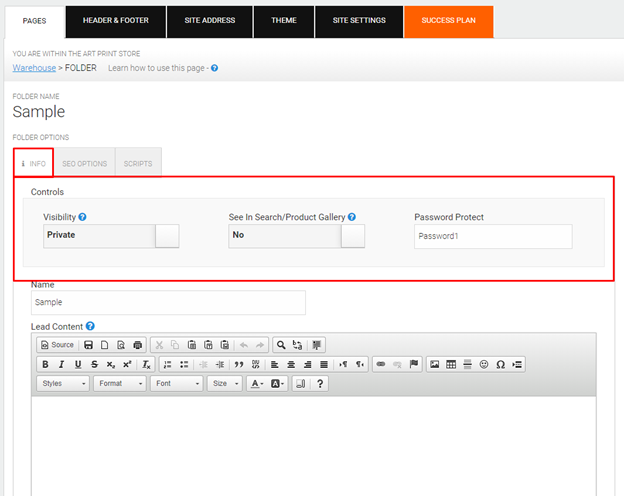The image size is (624, 496).
Task: Switch to the SEO Options tab
Action: tap(84, 163)
